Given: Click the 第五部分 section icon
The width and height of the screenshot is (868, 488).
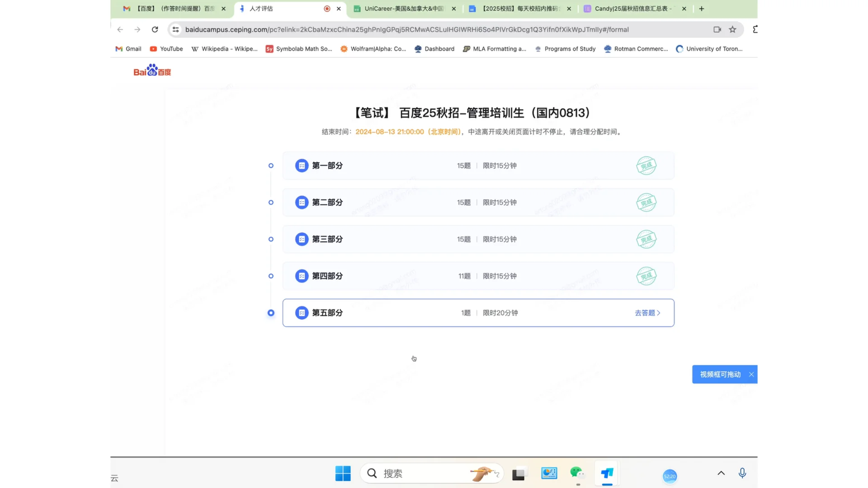Looking at the screenshot, I should [302, 313].
